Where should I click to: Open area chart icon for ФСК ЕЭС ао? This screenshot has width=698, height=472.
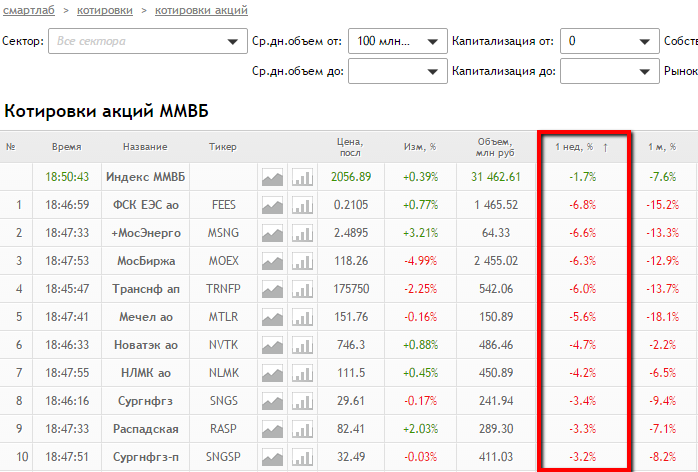272,206
